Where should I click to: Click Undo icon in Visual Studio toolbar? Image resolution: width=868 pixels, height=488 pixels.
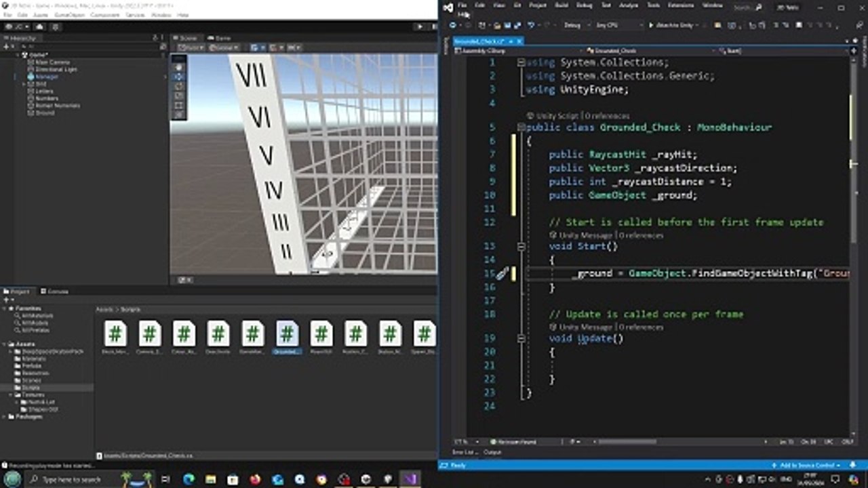[531, 25]
